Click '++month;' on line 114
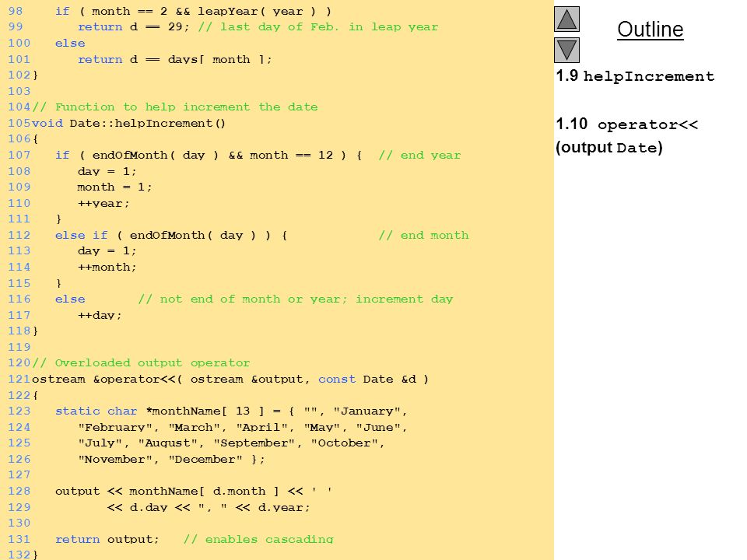747x560 pixels. pos(107,267)
